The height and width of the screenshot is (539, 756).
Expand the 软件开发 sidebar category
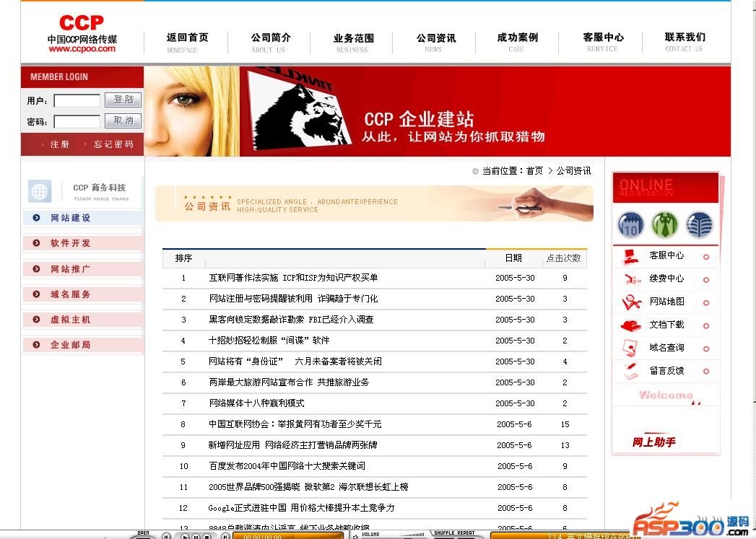[71, 243]
